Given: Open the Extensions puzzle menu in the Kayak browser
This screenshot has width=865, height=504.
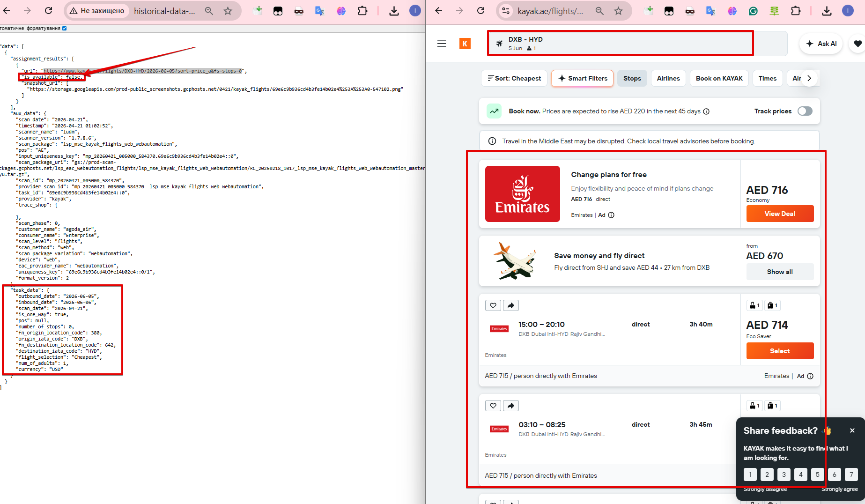Looking at the screenshot, I should (796, 11).
